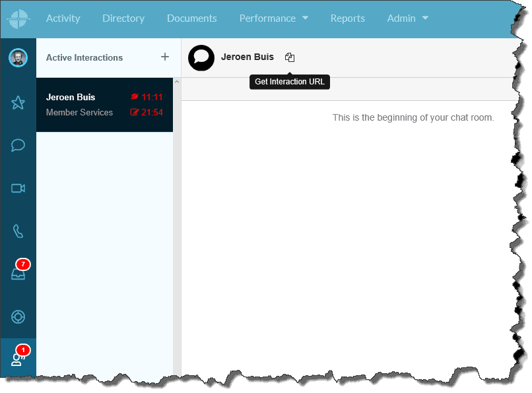
Task: Click the plus to add a new interaction
Action: coord(164,57)
